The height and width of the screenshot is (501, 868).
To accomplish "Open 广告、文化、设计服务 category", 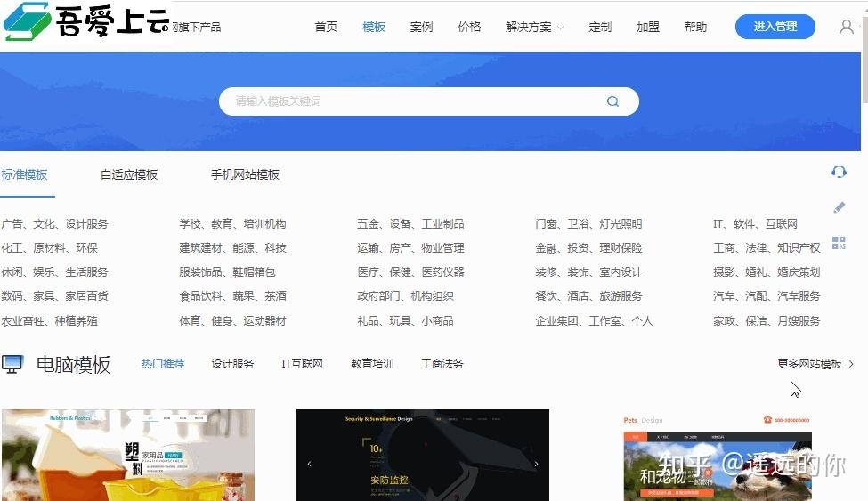I will [x=54, y=224].
